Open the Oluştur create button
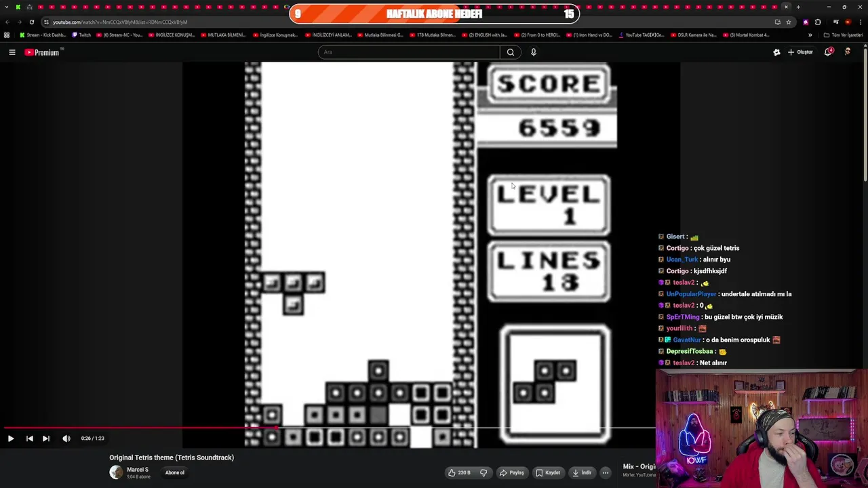Image resolution: width=868 pixels, height=488 pixels. click(x=801, y=52)
